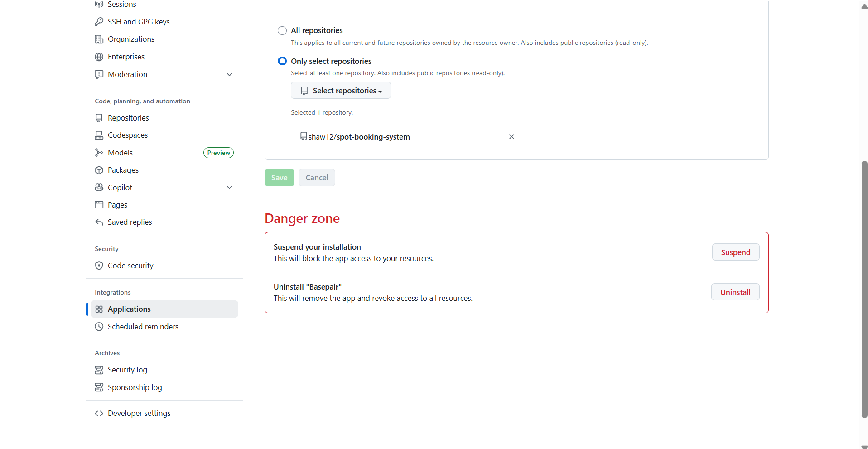Open the Select repositories dropdown
The image size is (868, 449).
tap(341, 90)
